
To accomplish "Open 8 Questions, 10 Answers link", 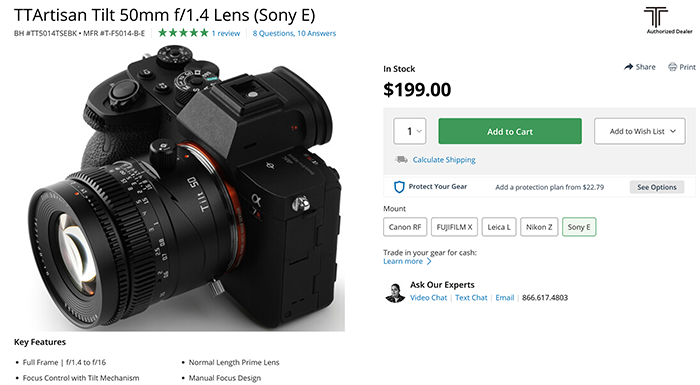I will click(x=294, y=33).
